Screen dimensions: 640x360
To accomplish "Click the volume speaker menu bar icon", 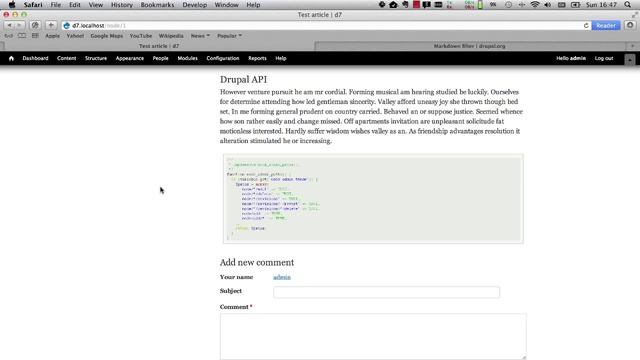I will [x=547, y=5].
